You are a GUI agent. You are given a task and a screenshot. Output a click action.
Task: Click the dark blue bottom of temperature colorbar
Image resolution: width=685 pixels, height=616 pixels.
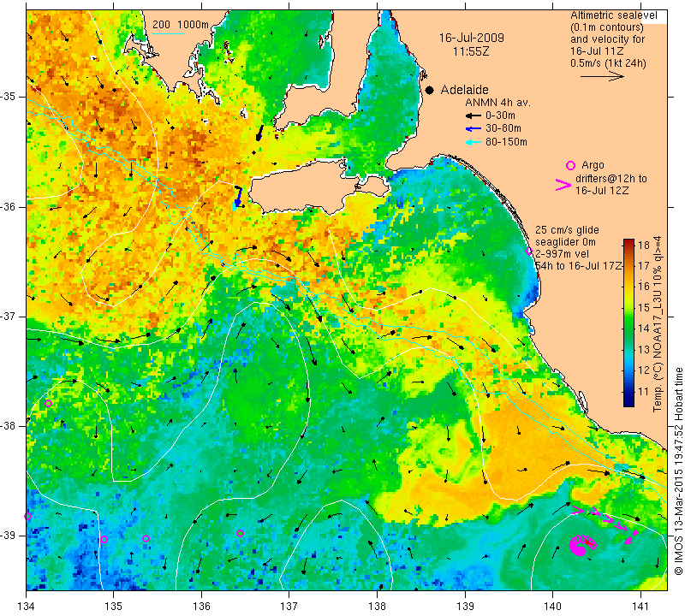point(628,402)
